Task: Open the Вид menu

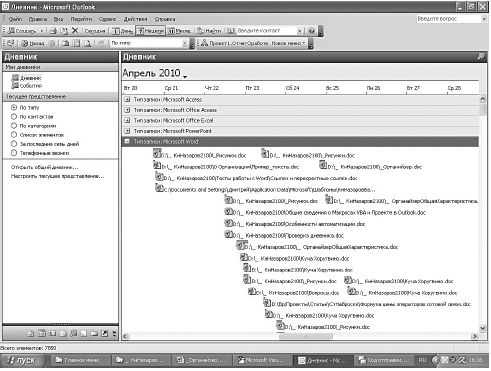Action: point(58,19)
